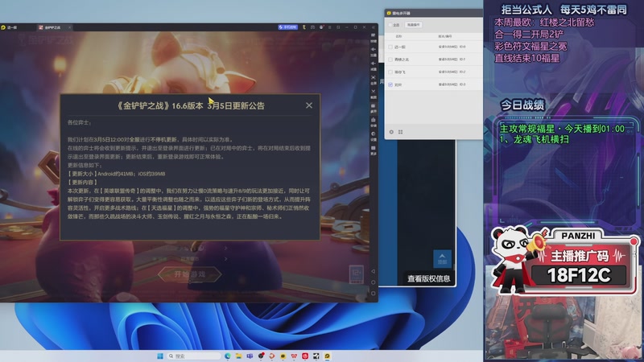This screenshot has height=362, width=644.
Task: Close the 16.6 update announcement dialog
Action: 309,105
